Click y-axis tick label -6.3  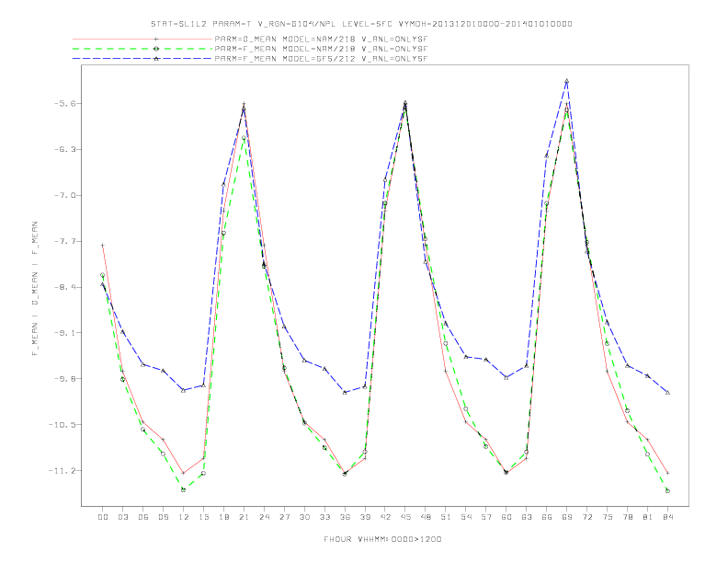[63, 150]
